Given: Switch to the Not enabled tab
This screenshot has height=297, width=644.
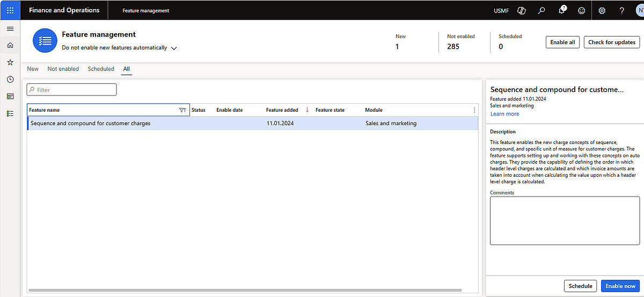Looking at the screenshot, I should (x=63, y=69).
